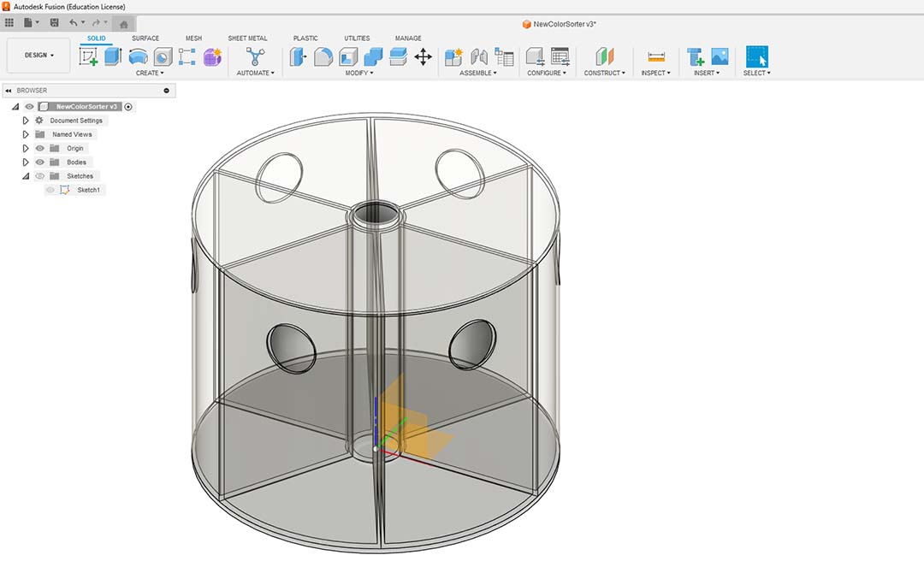Open the ASSEMBLE dropdown menu
This screenshot has width=924, height=561.
(x=478, y=73)
